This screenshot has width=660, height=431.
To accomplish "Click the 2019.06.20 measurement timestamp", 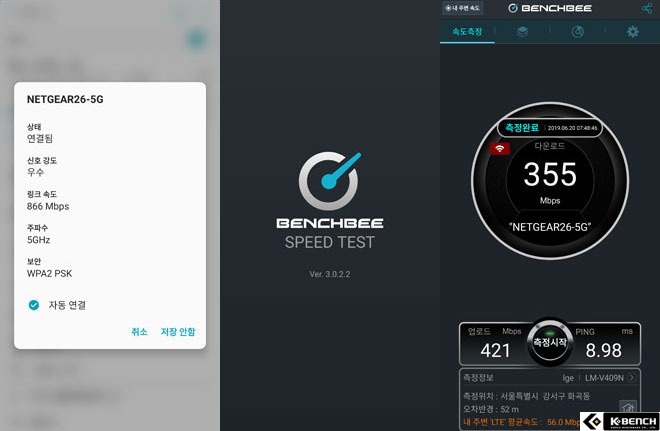I will (x=572, y=128).
